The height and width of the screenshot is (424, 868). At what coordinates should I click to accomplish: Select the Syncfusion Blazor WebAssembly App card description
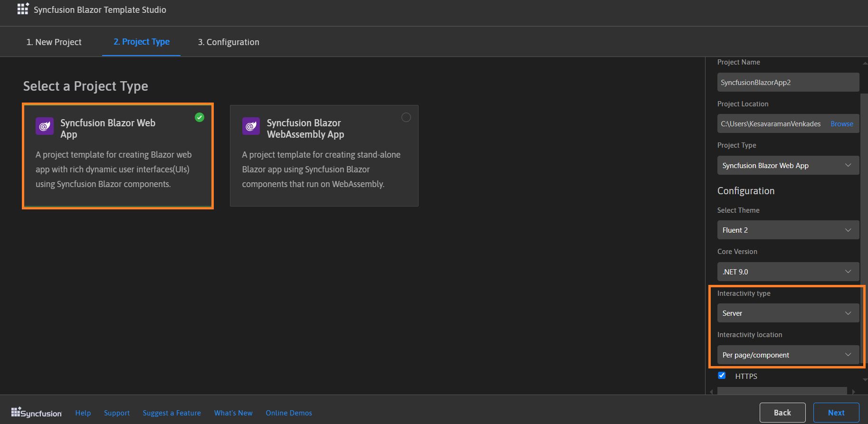321,170
